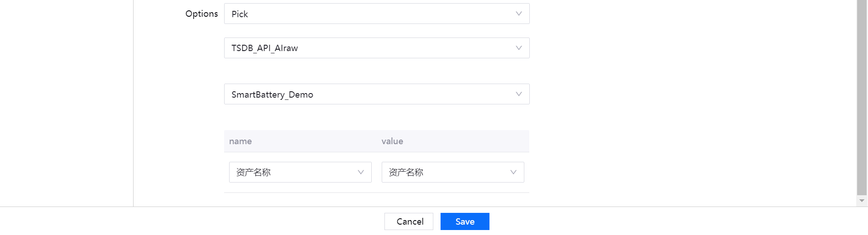Save the configuration with the Save button
Viewport: 868px width, 235px height.
click(x=465, y=221)
